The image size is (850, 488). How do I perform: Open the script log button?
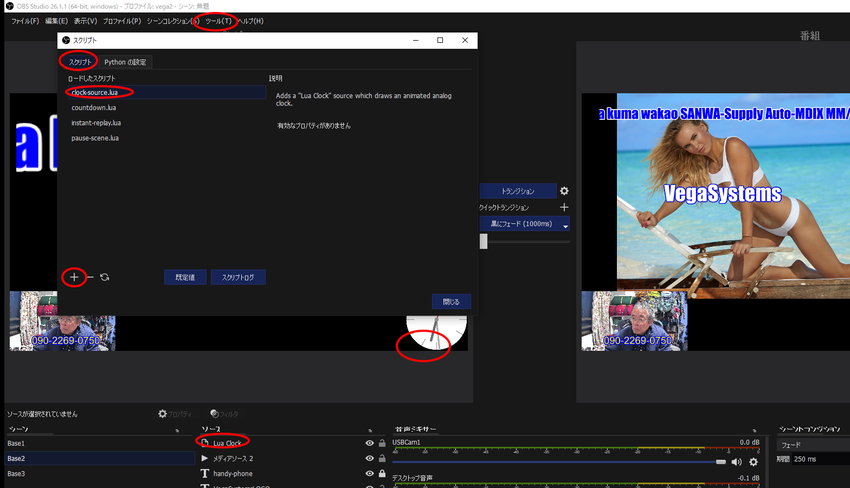[238, 277]
